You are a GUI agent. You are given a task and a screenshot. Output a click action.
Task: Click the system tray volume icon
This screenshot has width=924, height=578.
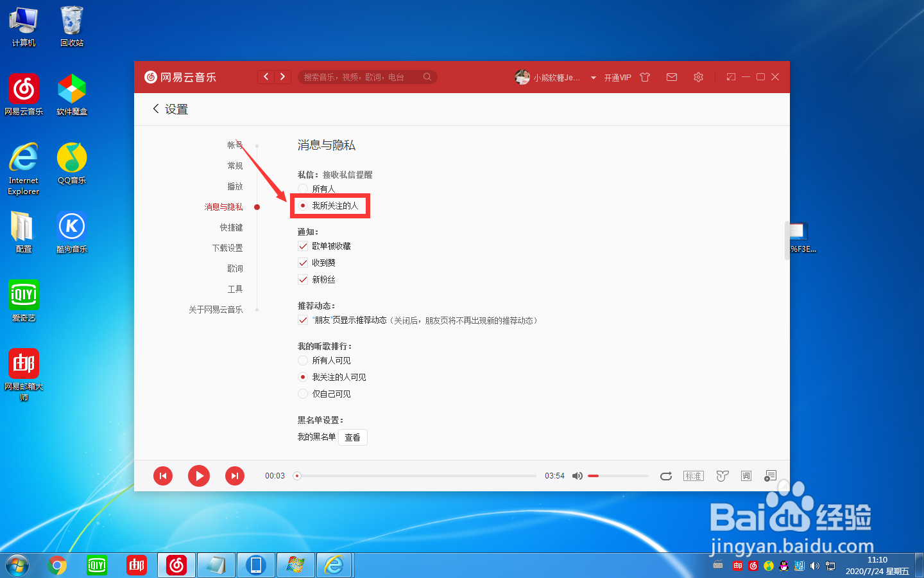tap(815, 566)
